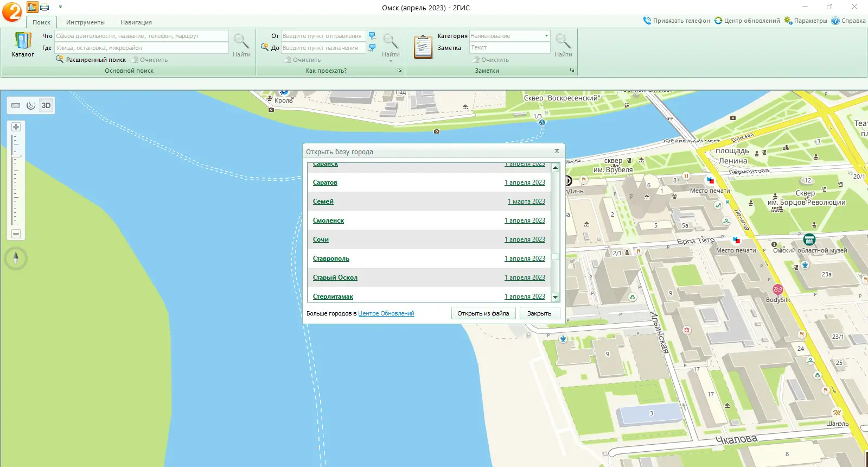Click the printer icon in title bar
This screenshot has width=868, height=467.
44,7
